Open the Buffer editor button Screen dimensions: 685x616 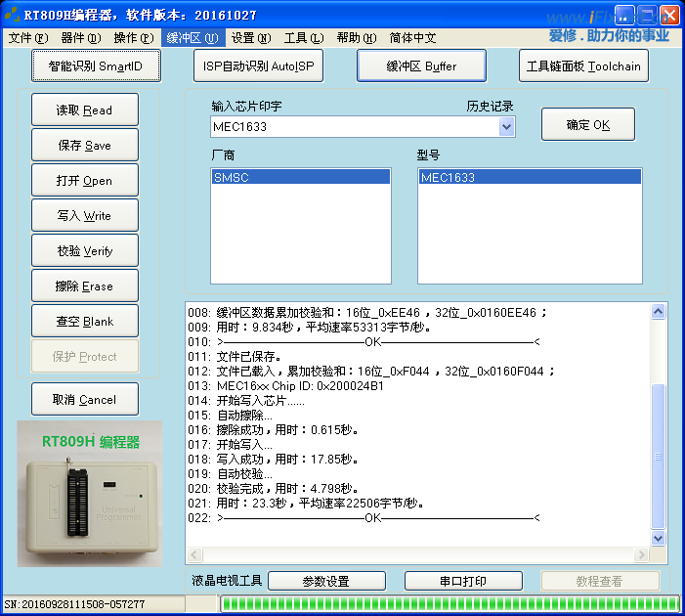coord(420,66)
